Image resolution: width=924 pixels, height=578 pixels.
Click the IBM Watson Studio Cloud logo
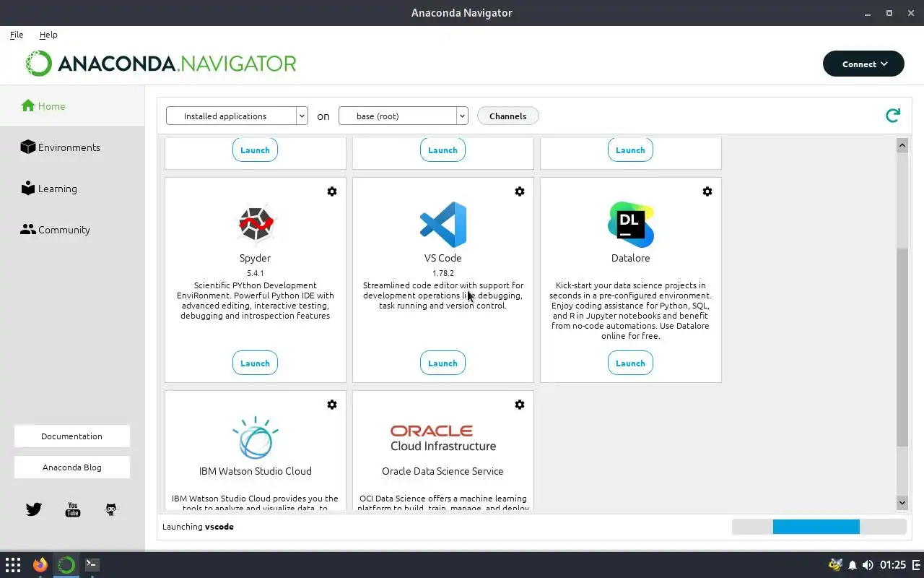pyautogui.click(x=256, y=438)
